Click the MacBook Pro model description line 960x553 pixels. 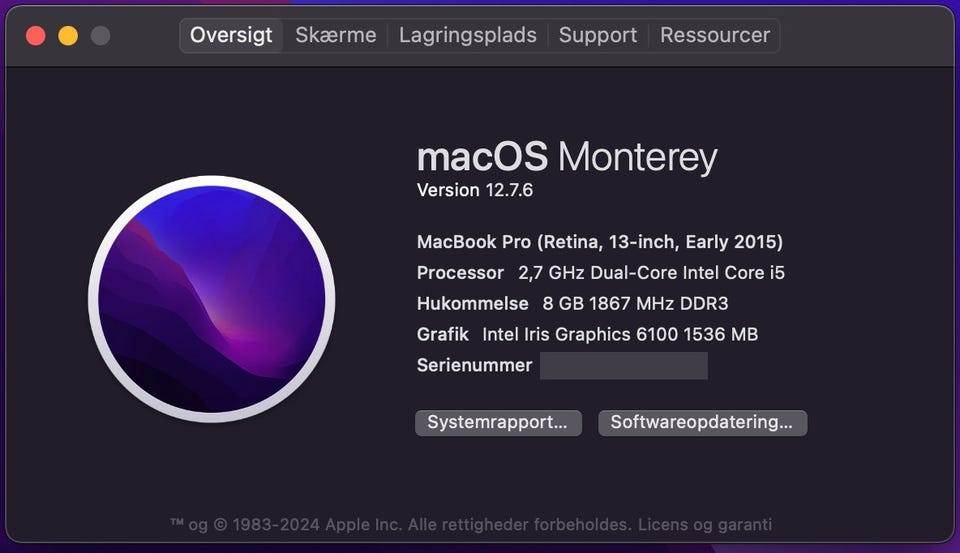(x=599, y=242)
